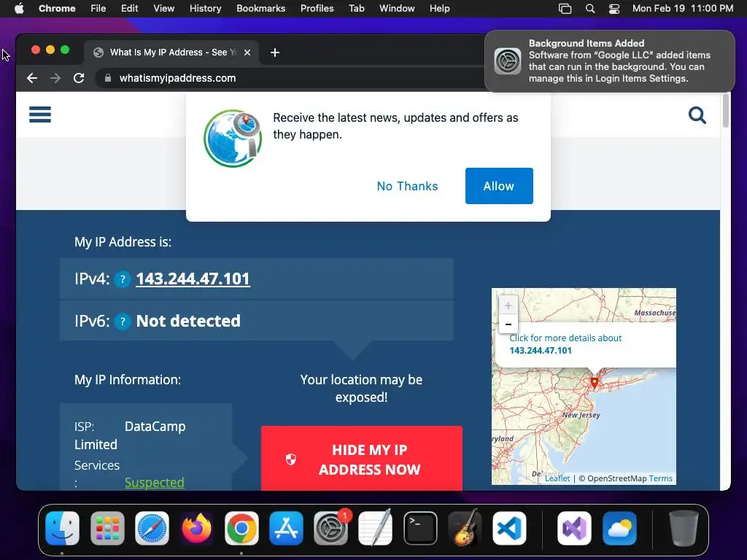Zoom in on the map
747x560 pixels.
pos(508,306)
